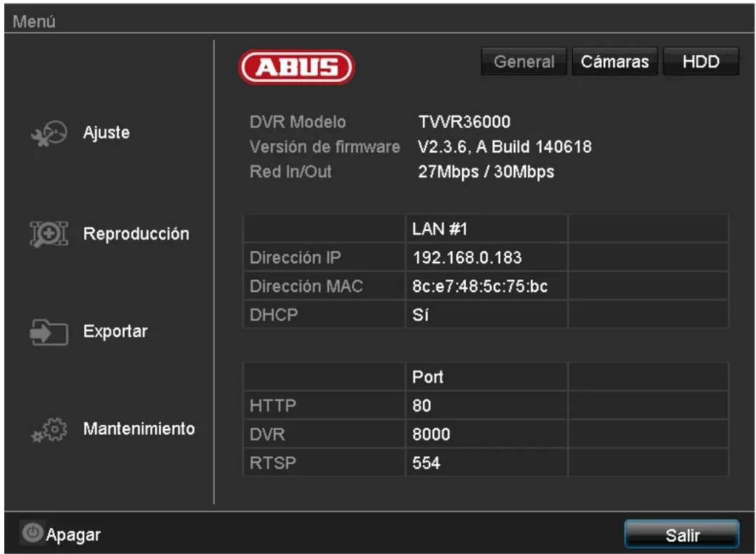Click the Salir button
Viewport: 756px width, 554px height.
click(x=682, y=534)
